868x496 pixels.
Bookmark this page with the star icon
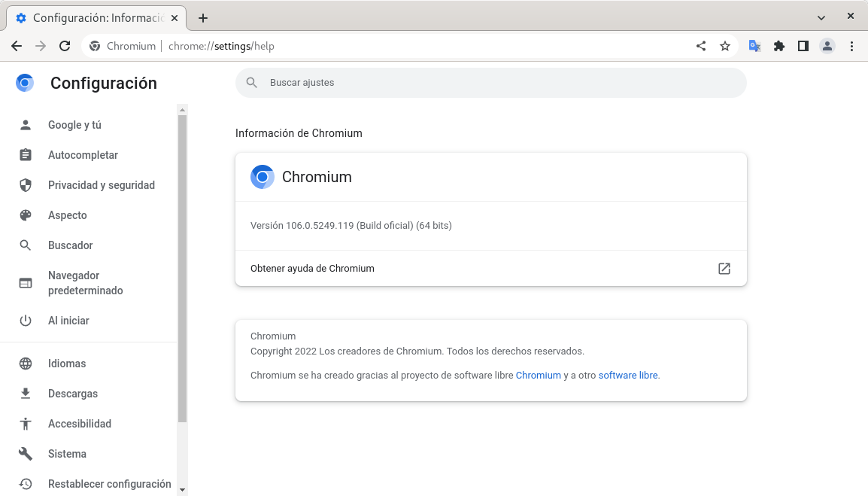tap(725, 46)
